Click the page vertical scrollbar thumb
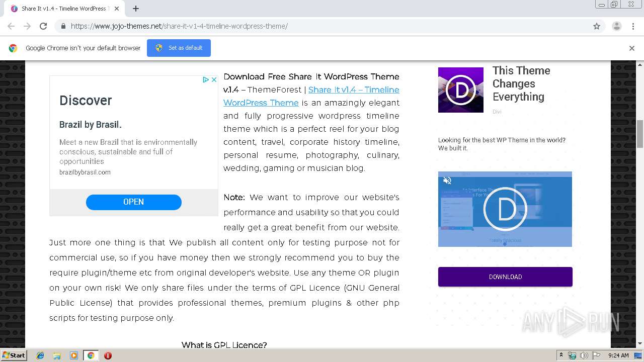This screenshot has width=644, height=362. pyautogui.click(x=640, y=133)
